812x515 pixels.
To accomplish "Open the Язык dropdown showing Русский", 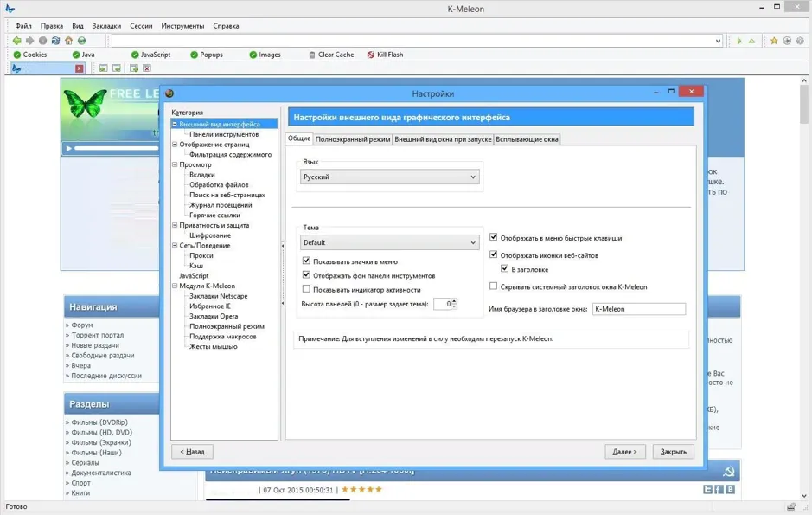I will (x=389, y=177).
